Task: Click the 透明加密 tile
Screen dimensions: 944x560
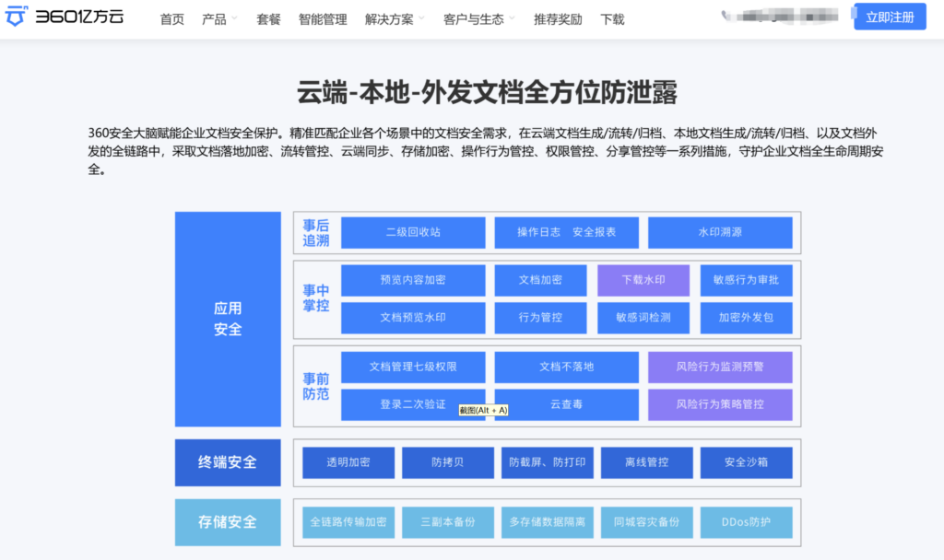Action: 348,462
